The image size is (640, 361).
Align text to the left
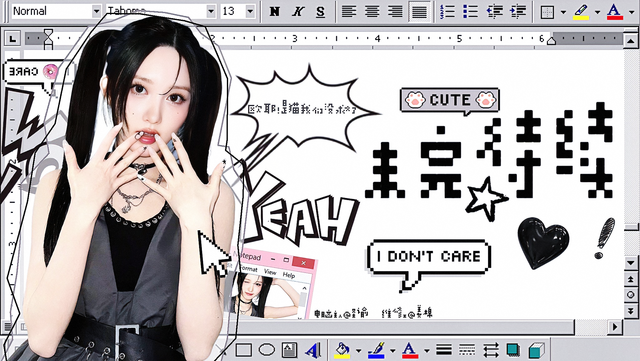pyautogui.click(x=349, y=11)
